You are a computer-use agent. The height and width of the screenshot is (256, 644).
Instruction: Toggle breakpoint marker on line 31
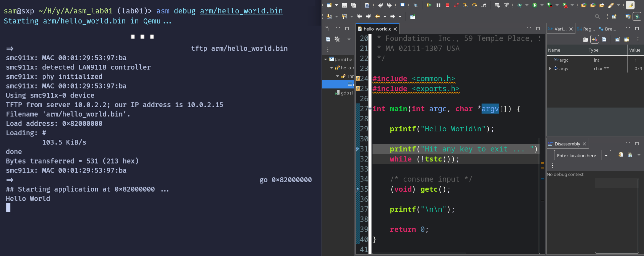pos(357,149)
